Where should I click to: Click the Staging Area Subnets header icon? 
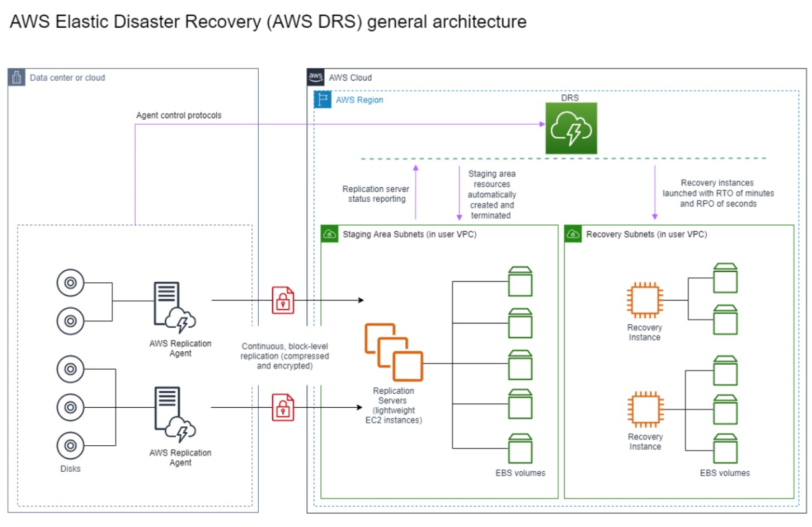329,233
